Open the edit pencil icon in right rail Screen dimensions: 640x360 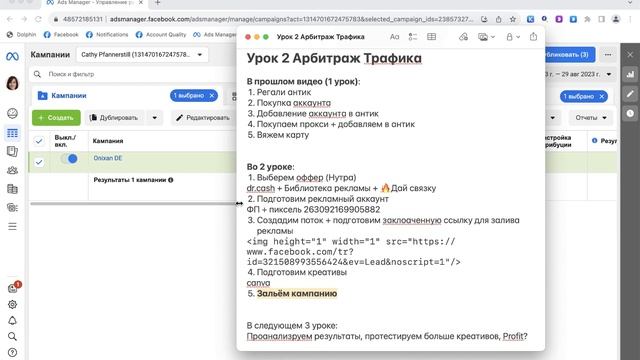coord(630,94)
